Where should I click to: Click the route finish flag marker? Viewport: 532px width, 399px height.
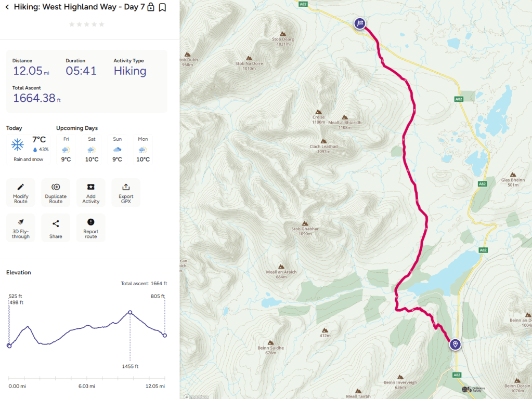coord(360,23)
